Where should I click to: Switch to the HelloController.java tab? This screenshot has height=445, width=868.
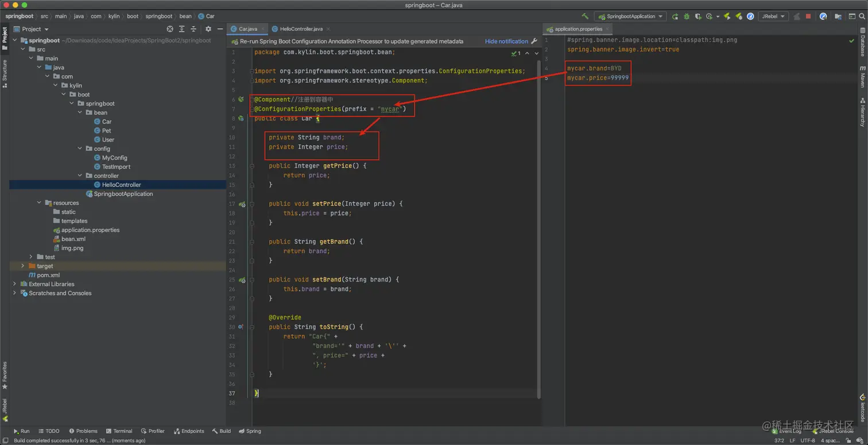pyautogui.click(x=301, y=29)
